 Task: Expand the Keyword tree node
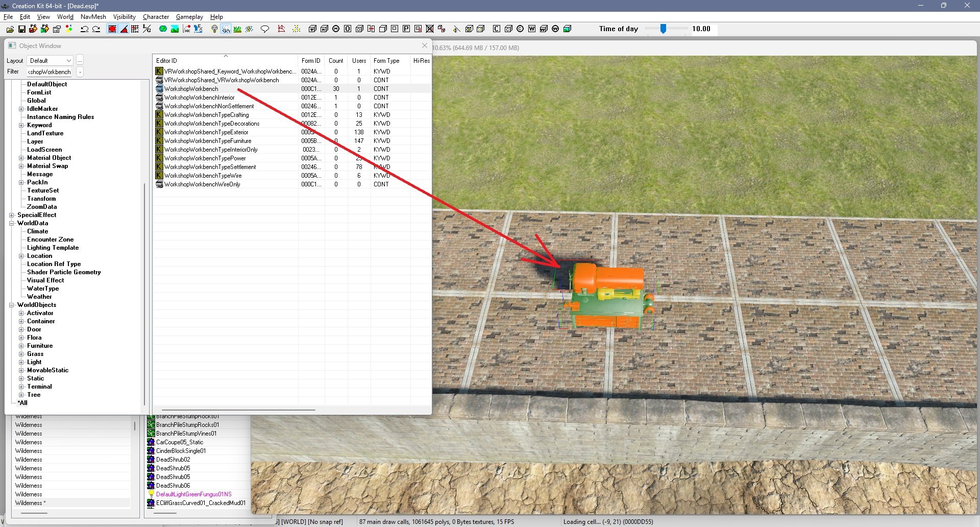(21, 125)
